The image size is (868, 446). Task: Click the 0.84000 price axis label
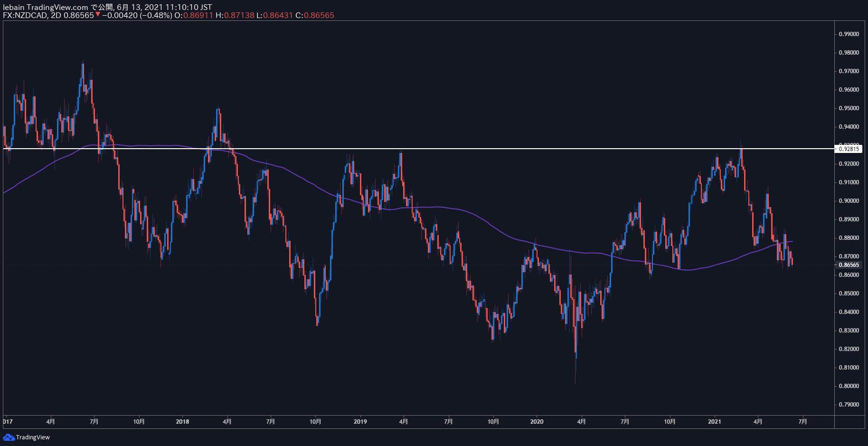click(849, 312)
